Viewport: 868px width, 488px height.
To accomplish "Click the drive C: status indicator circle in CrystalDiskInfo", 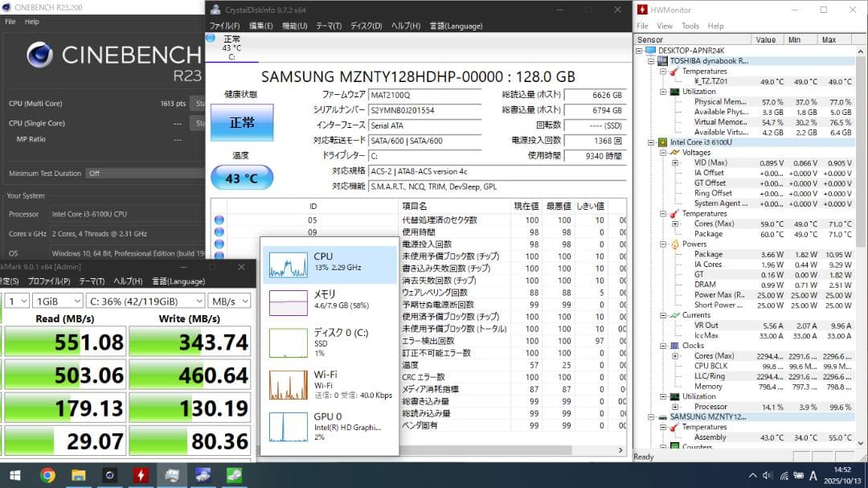I will 211,39.
